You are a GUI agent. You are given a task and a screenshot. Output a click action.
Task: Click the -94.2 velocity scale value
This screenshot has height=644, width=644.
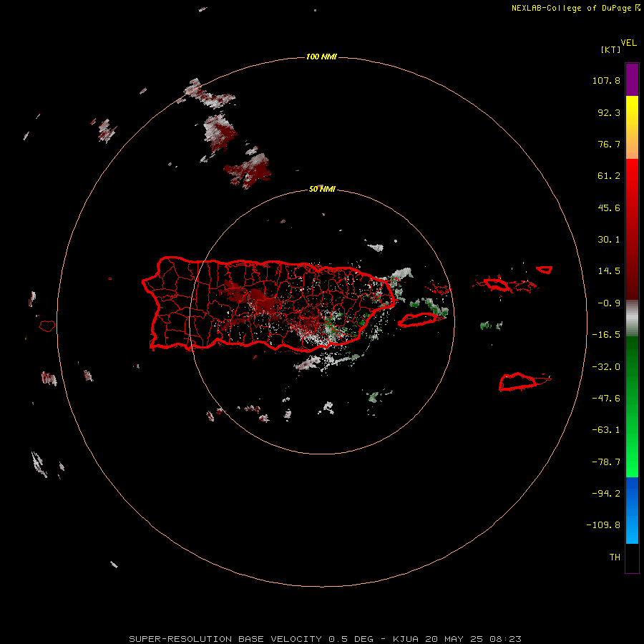(x=606, y=494)
